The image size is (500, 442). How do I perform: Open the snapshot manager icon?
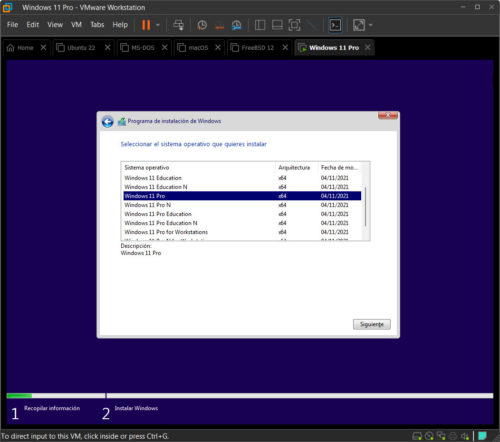tap(236, 25)
